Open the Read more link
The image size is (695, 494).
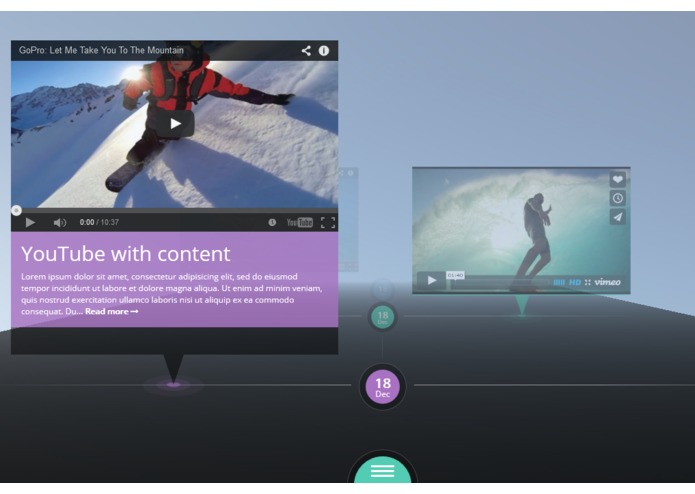[x=112, y=311]
